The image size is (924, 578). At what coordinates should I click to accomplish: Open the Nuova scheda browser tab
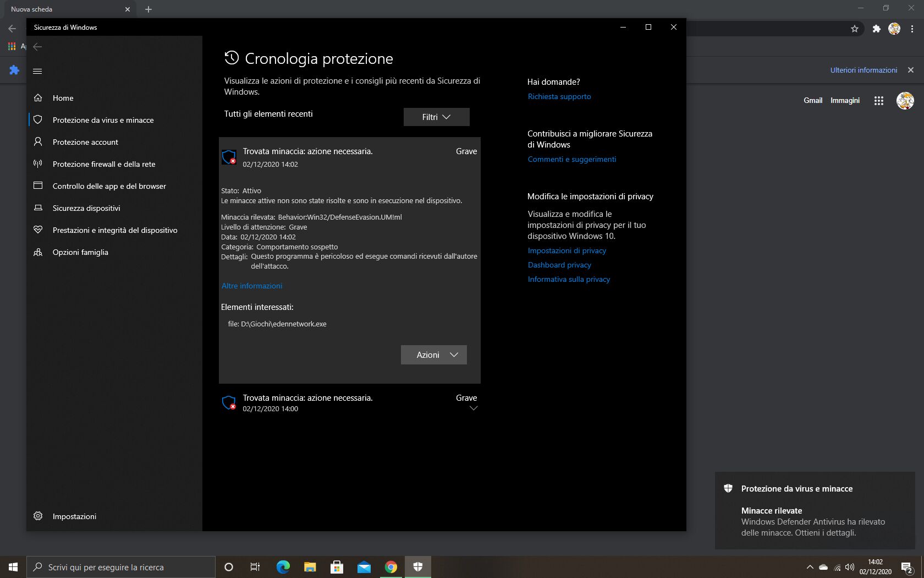pyautogui.click(x=66, y=9)
